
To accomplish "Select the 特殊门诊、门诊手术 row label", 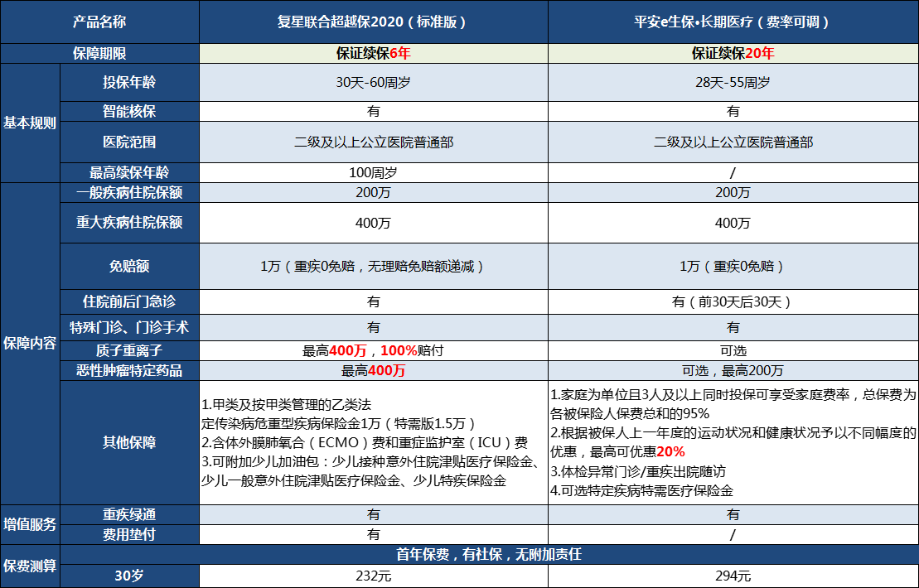I will coord(129,327).
